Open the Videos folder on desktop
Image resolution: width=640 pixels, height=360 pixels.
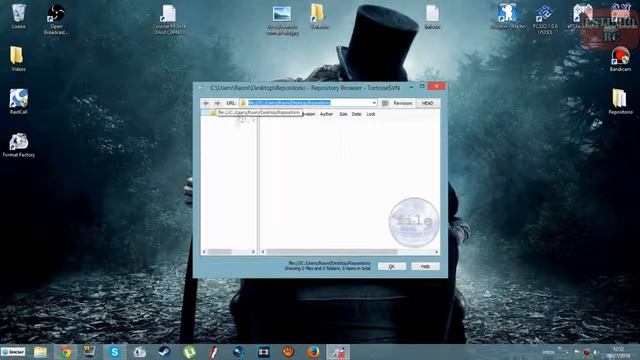(x=18, y=59)
